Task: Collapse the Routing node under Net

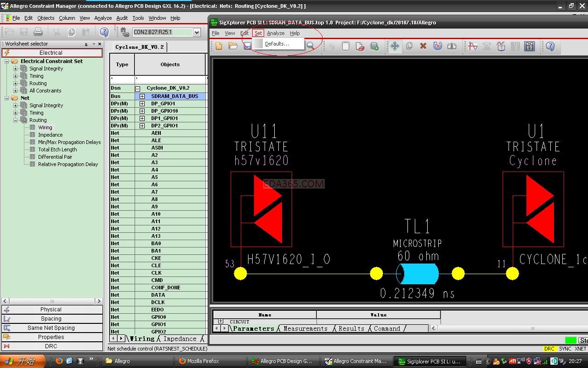Action: [15, 120]
